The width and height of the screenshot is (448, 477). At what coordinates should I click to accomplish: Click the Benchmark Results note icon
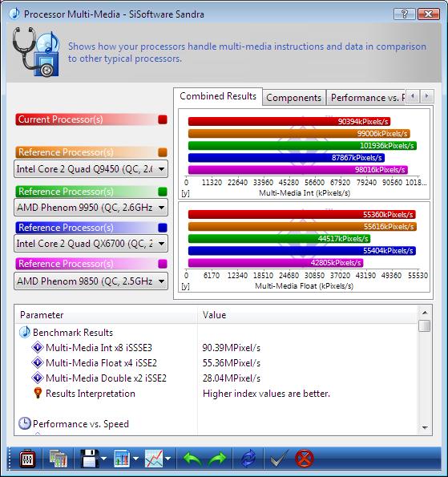[x=24, y=332]
